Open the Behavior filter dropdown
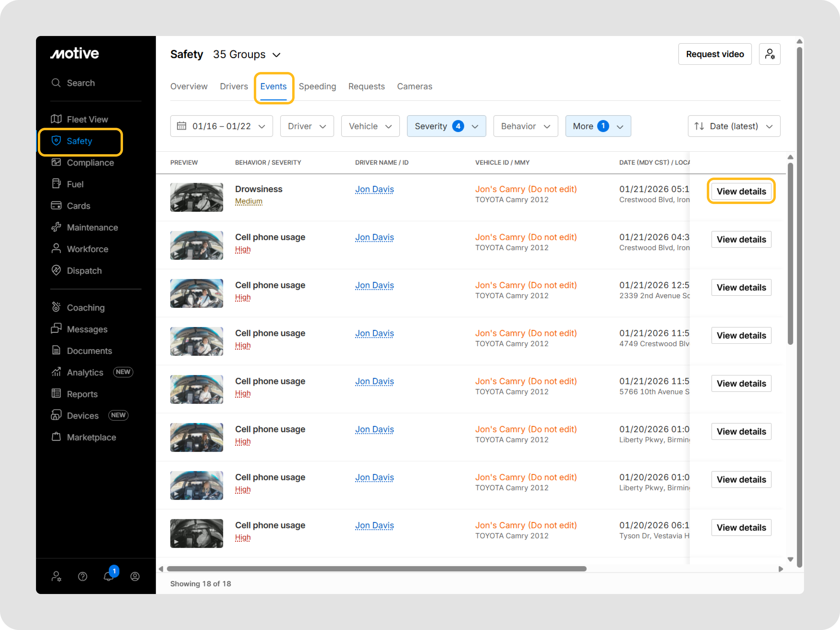The image size is (840, 630). coord(526,126)
